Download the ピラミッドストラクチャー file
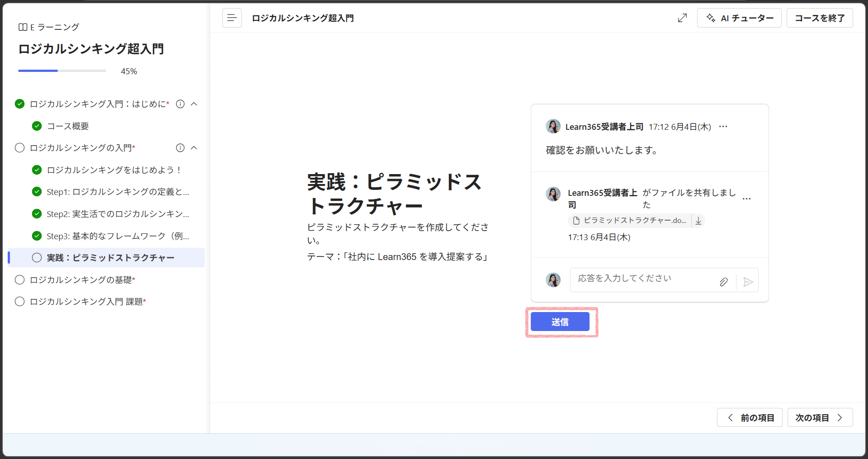The image size is (868, 459). 698,221
